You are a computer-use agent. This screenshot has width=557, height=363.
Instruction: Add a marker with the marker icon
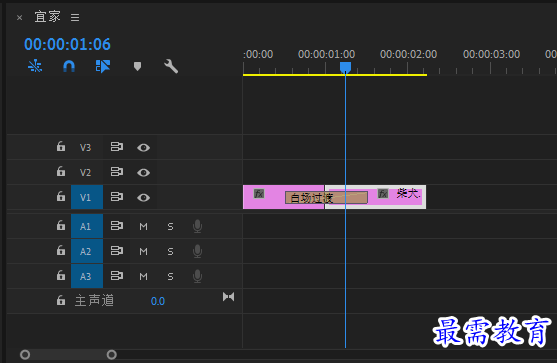137,66
